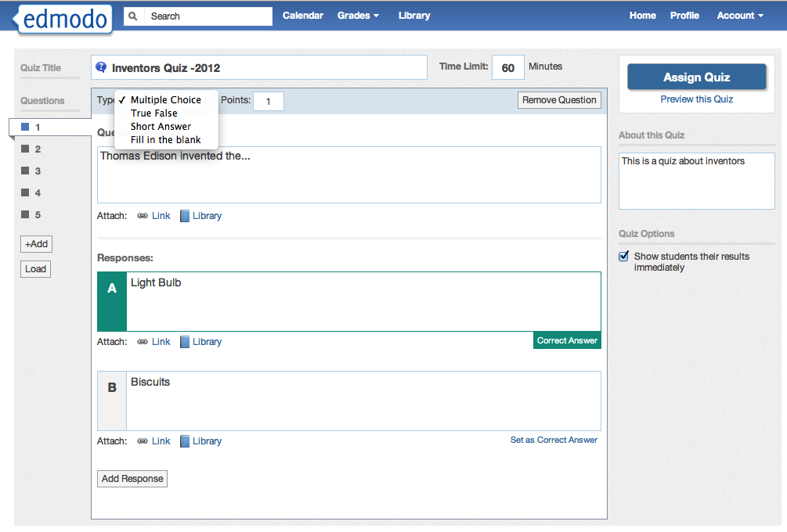
Task: Go to Home in the top navigation
Action: pos(642,15)
